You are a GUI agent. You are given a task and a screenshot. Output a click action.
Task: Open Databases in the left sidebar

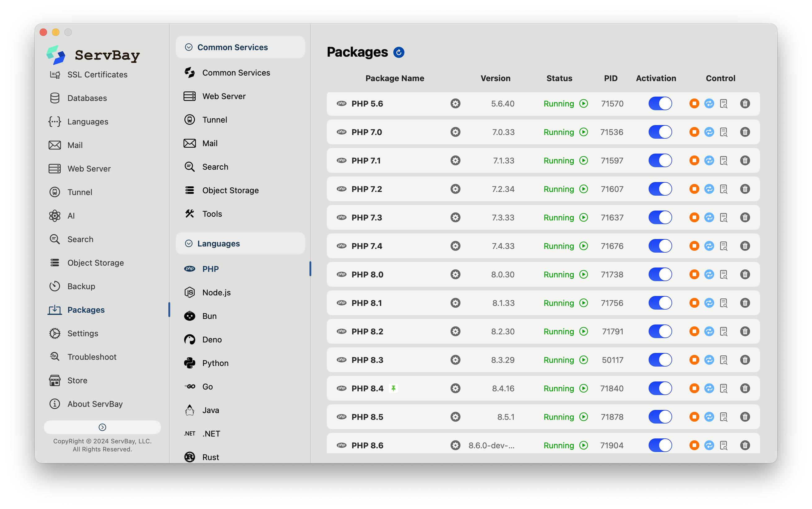78,98
